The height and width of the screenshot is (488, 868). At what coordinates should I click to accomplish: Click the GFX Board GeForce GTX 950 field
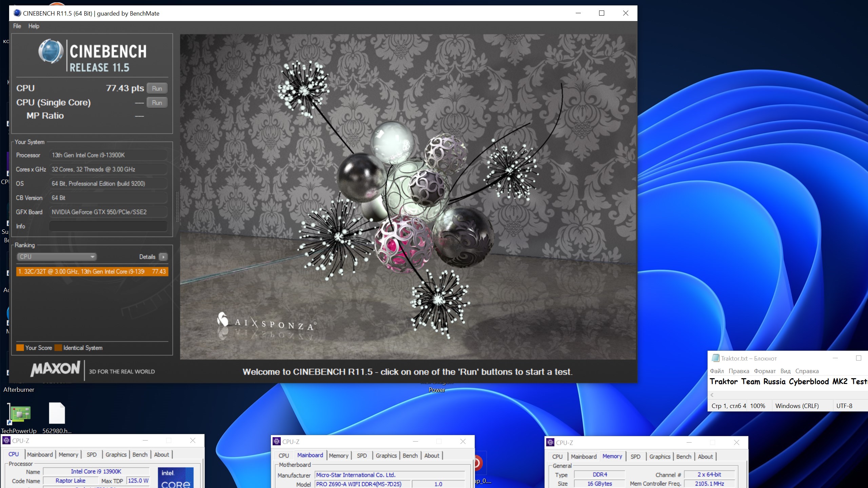pyautogui.click(x=108, y=212)
